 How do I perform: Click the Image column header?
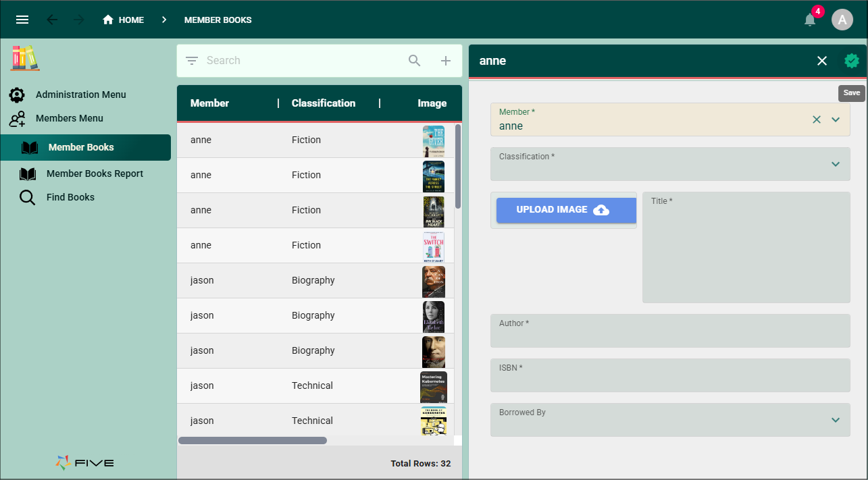[432, 103]
